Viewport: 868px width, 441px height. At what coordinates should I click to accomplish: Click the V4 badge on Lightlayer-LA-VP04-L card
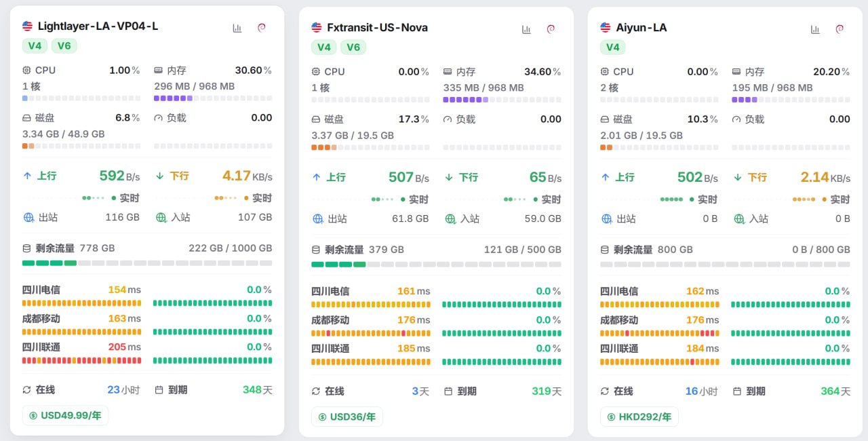(35, 45)
